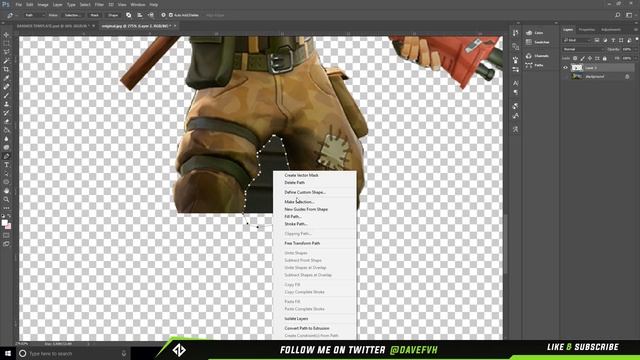Open the Paths panel button
The width and height of the screenshot is (640, 360).
pos(535,65)
